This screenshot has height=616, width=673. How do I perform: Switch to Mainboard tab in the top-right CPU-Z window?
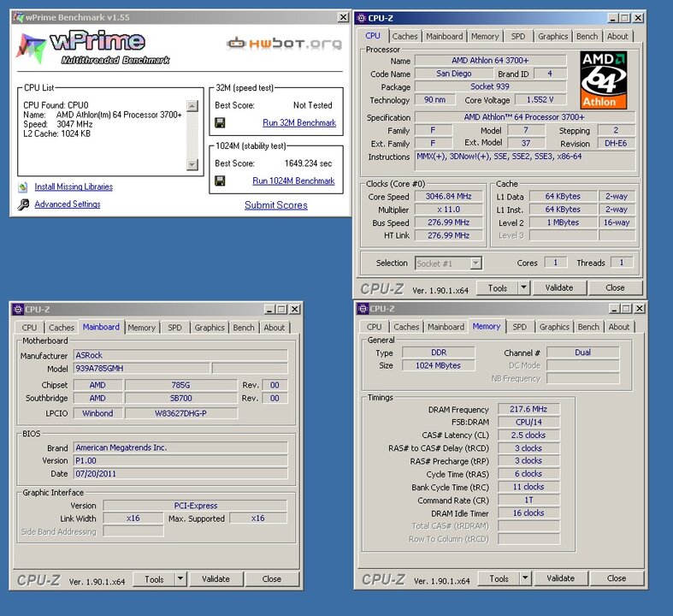tap(444, 37)
